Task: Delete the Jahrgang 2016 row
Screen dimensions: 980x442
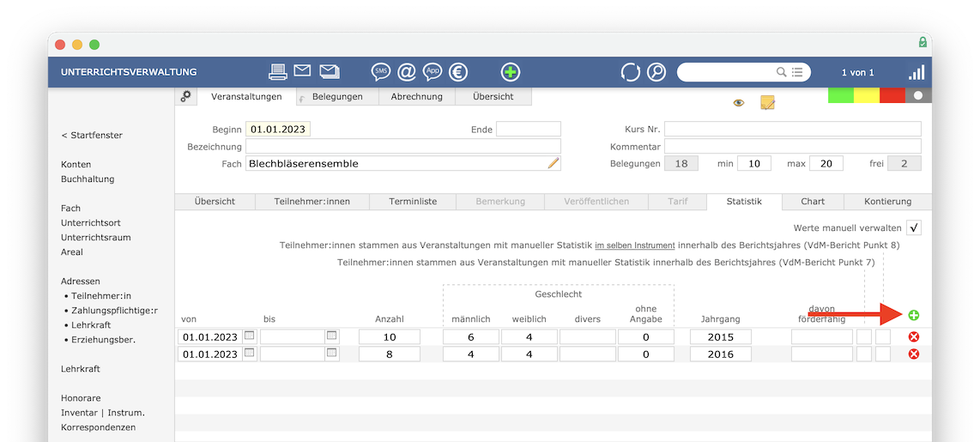Action: [x=914, y=354]
